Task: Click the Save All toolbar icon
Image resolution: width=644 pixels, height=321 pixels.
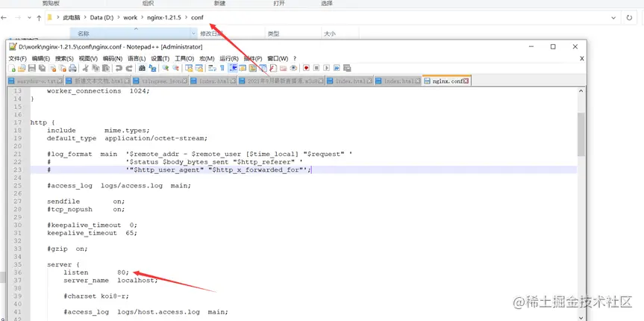Action: click(x=42, y=68)
